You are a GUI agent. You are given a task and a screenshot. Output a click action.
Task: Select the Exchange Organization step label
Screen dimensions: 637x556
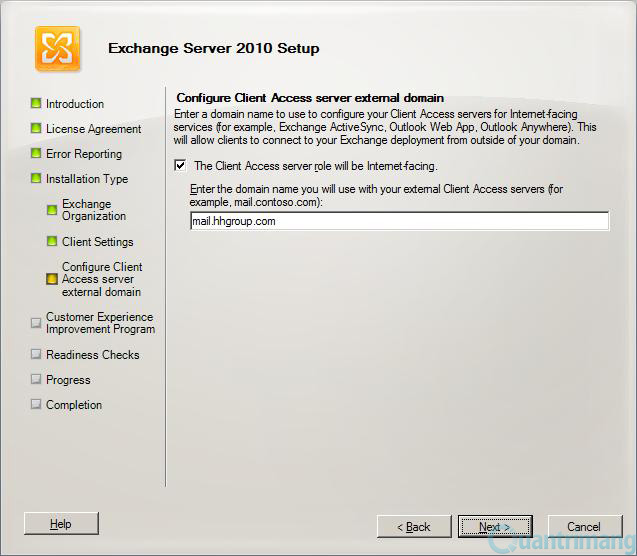[x=94, y=210]
